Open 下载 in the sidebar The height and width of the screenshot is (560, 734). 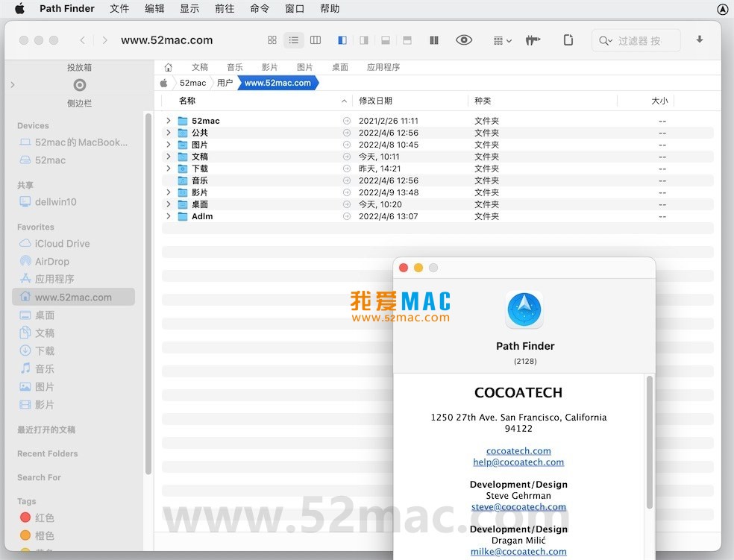coord(37,351)
